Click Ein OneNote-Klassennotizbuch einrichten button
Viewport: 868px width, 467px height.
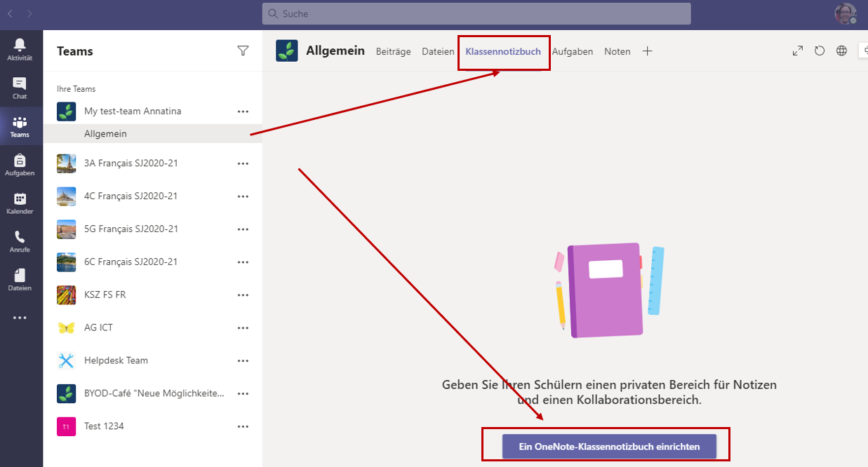pos(609,447)
